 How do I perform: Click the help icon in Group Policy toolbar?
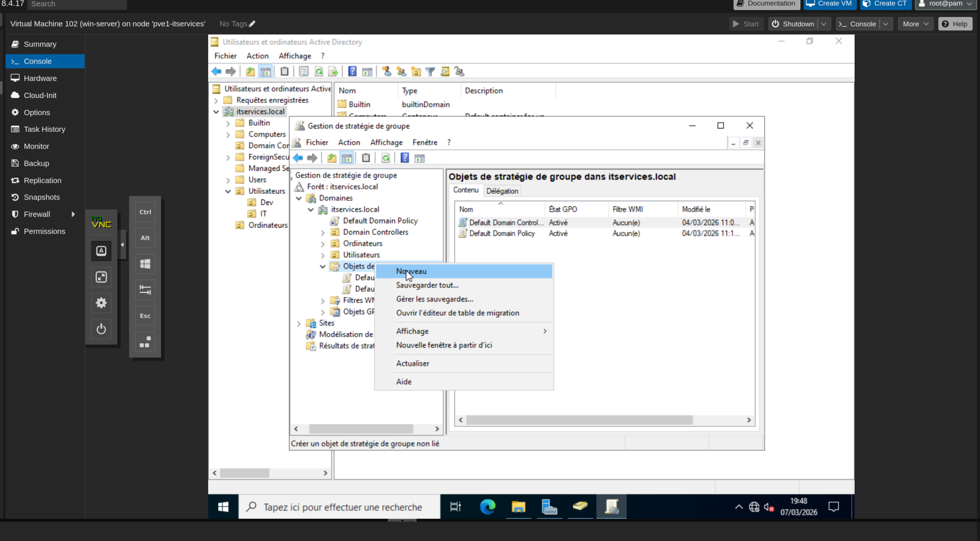tap(404, 158)
